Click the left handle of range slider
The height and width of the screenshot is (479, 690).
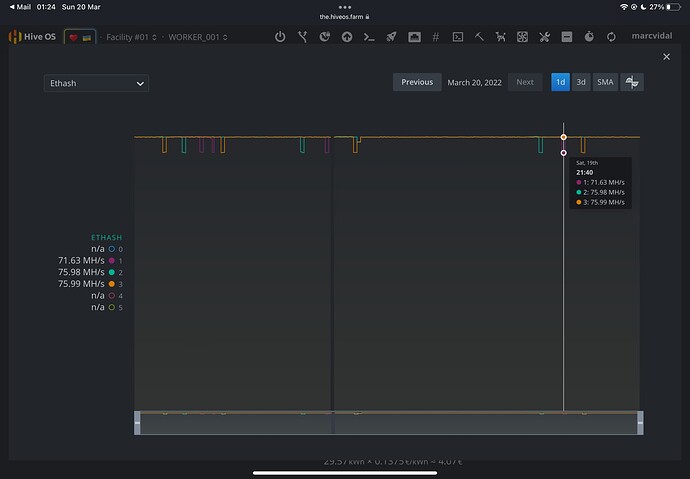point(137,423)
